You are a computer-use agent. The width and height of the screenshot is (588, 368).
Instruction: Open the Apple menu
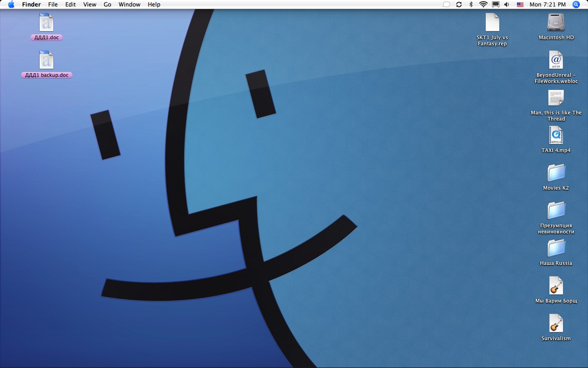(11, 4)
